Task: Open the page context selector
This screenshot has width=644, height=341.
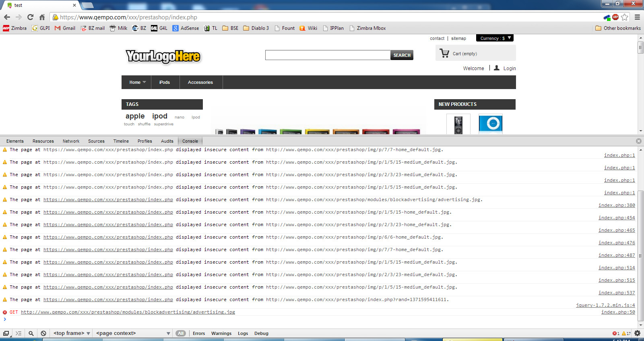Action: click(133, 333)
